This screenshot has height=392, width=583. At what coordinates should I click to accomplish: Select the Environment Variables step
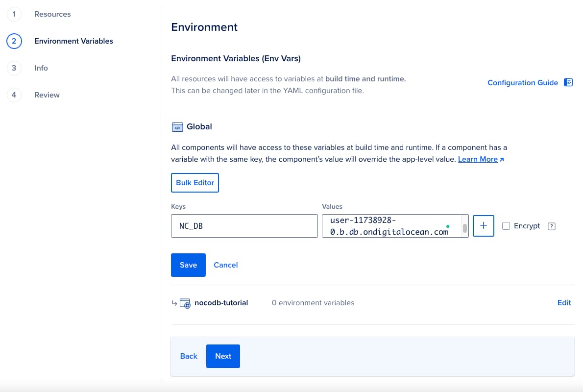73,41
